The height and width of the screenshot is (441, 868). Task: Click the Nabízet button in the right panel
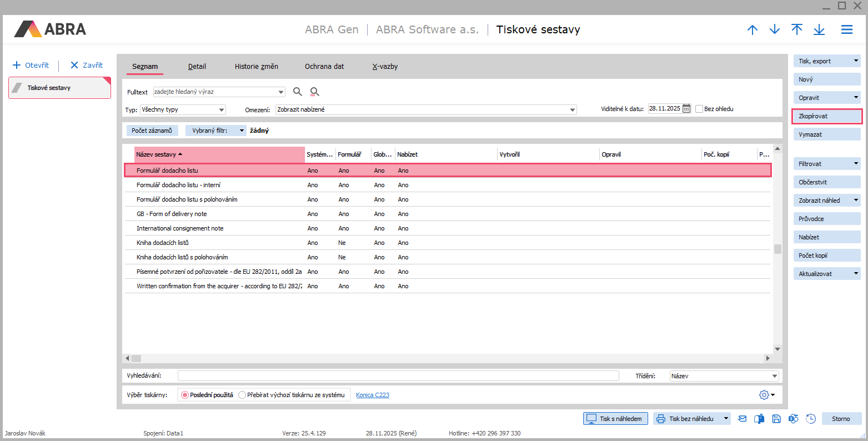pos(827,237)
